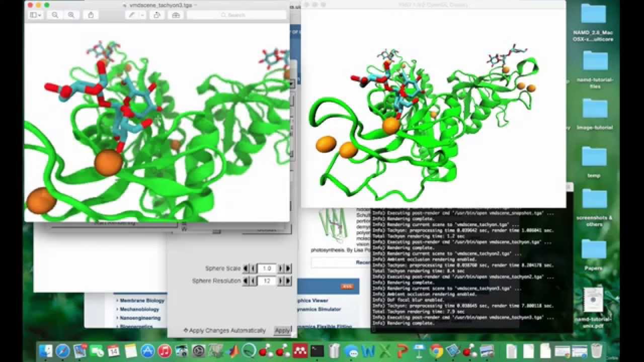Click the zoom in magnifier in Preview

point(71,15)
